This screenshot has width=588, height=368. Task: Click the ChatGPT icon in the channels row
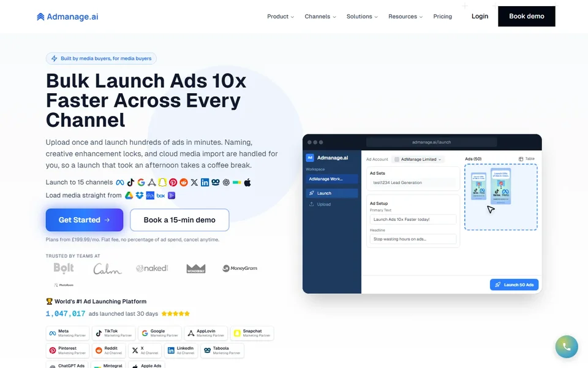tap(226, 183)
